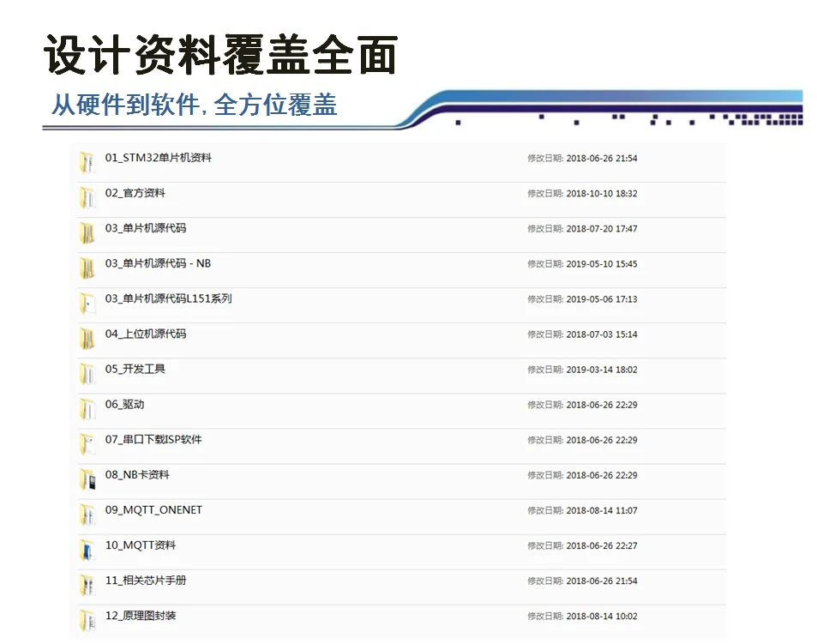Select the 08_NB卡资料 folder icon
817x644 pixels.
[x=87, y=479]
